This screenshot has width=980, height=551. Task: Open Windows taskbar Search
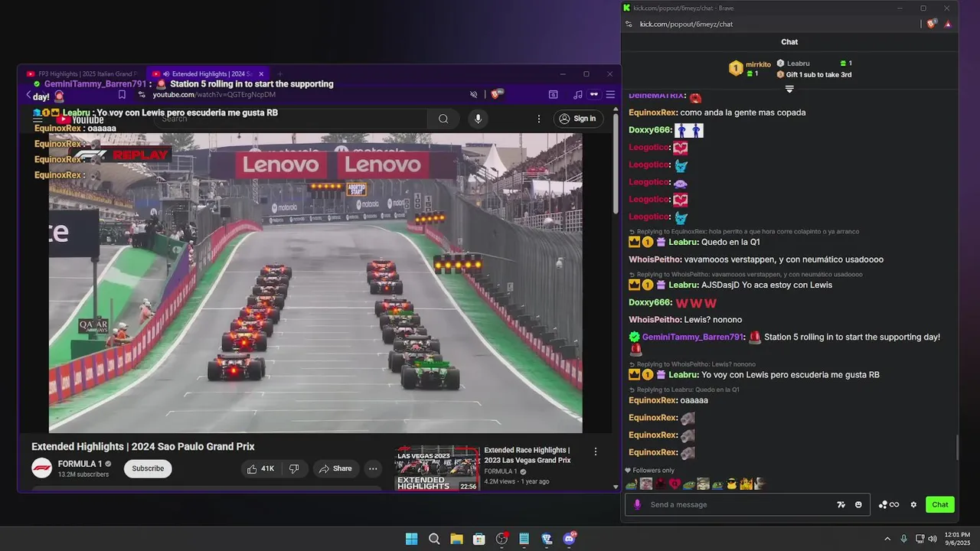click(x=434, y=539)
